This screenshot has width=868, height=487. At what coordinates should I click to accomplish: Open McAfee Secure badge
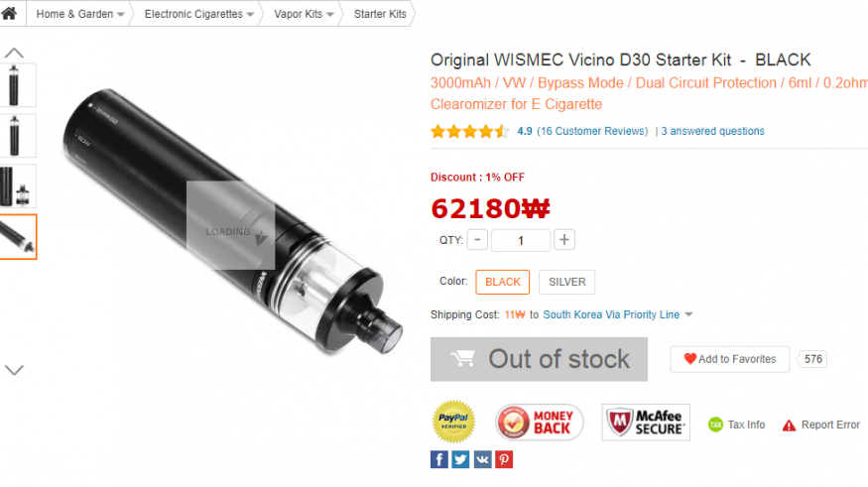click(x=646, y=423)
